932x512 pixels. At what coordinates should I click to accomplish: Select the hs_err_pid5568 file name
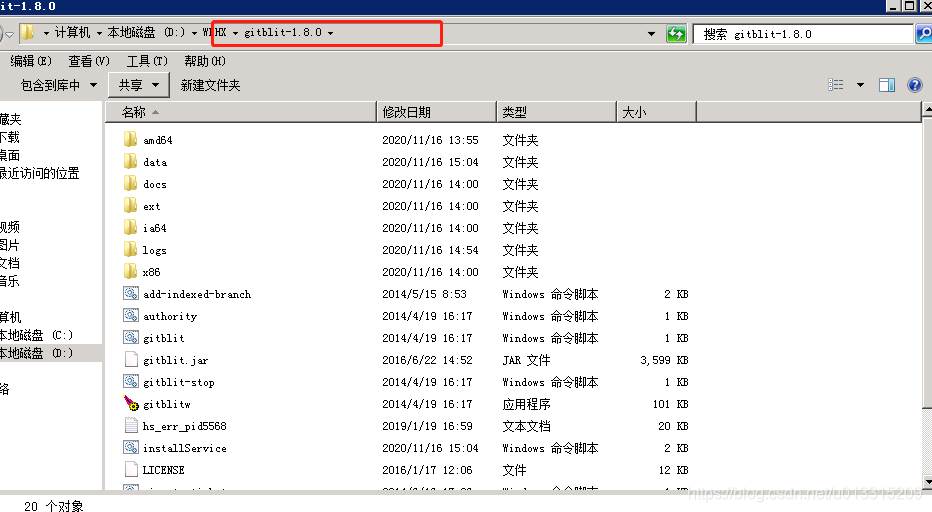pyautogui.click(x=184, y=426)
